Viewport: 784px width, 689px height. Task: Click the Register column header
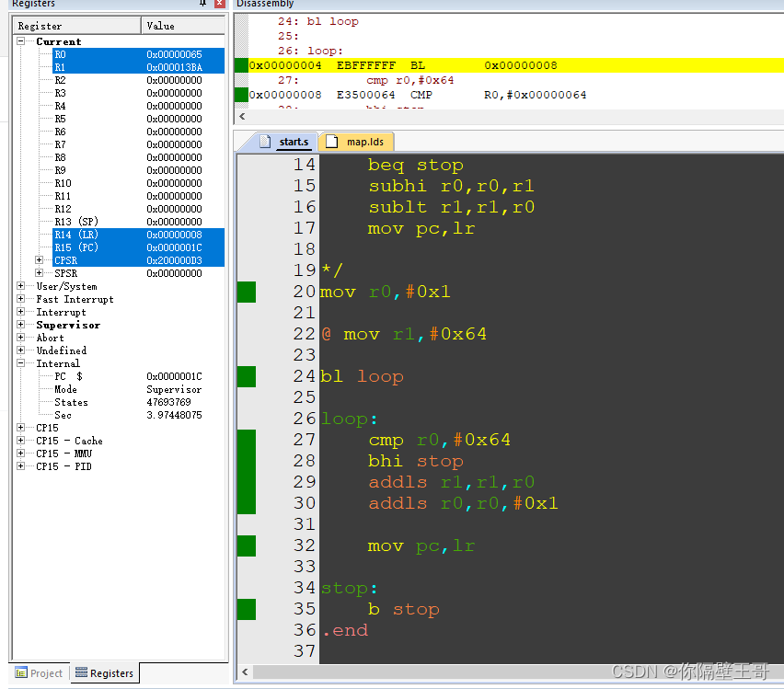77,26
